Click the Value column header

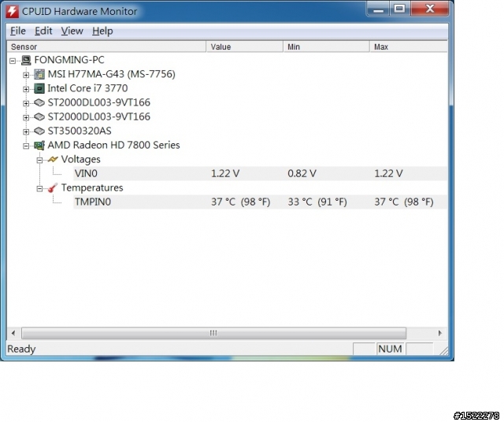tap(245, 46)
